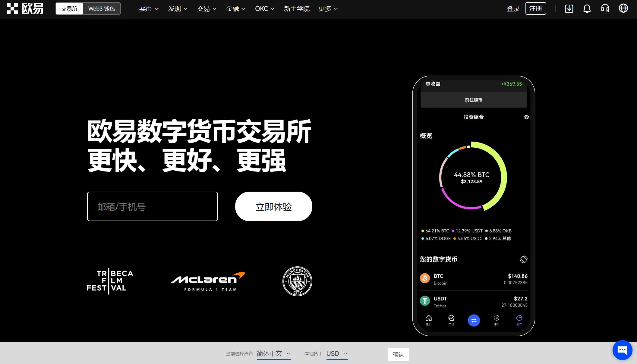Screen dimensions: 637x364
Task: Expand the 金融 finance dropdown menu
Action: coord(236,9)
